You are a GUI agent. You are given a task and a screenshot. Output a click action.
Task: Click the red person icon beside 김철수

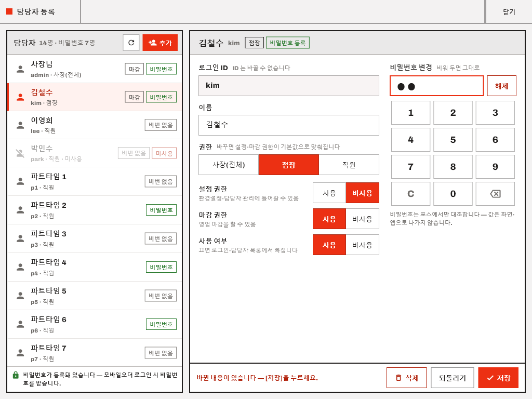[x=20, y=97]
